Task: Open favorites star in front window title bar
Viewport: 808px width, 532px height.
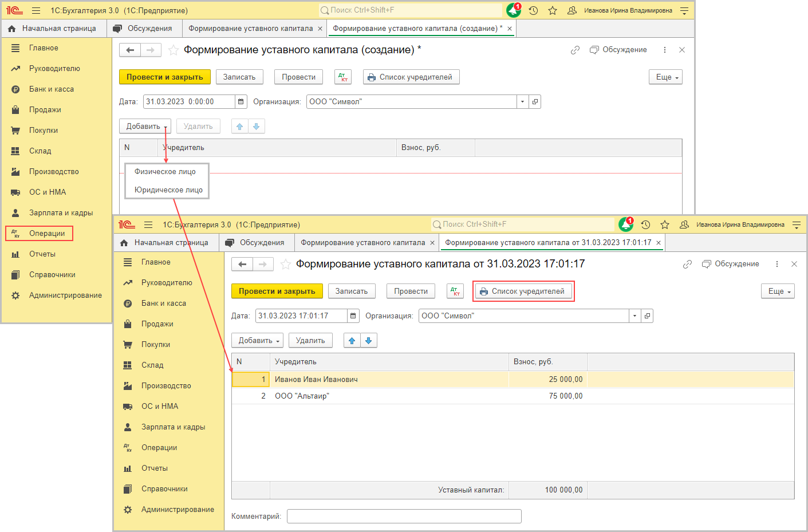Action: click(x=665, y=224)
